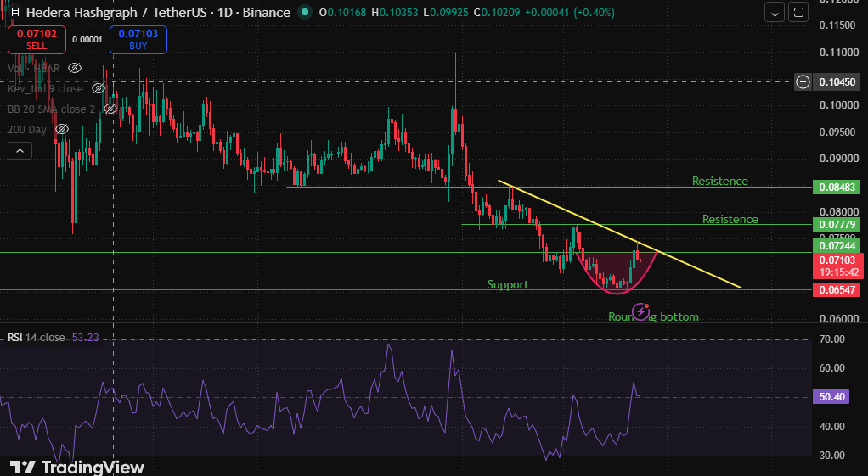Viewport: 868px width, 476px height.
Task: Click the green market status dot
Action: tap(304, 12)
